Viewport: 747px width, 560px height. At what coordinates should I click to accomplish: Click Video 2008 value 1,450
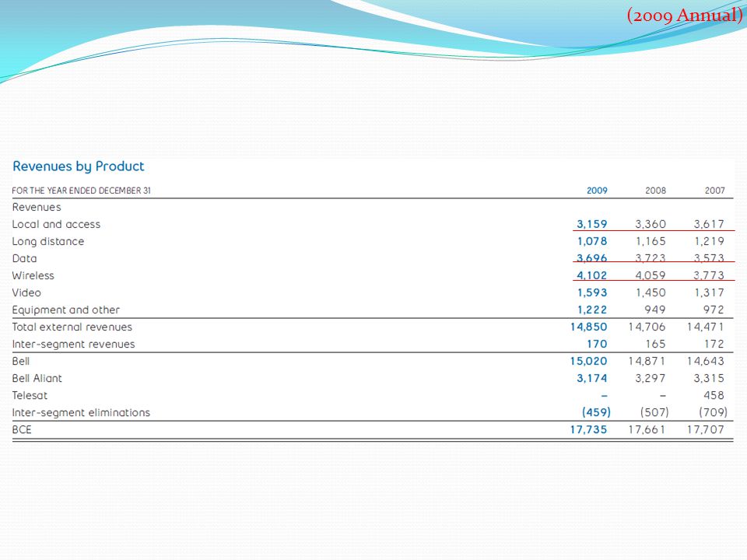651,293
